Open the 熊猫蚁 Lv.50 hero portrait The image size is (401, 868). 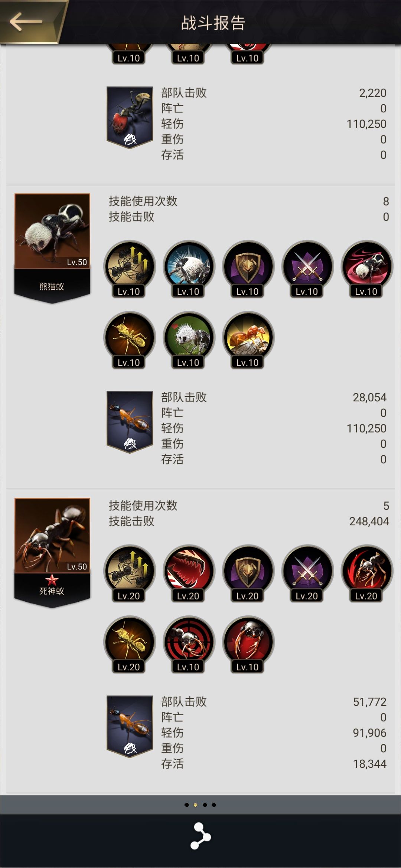(x=52, y=248)
